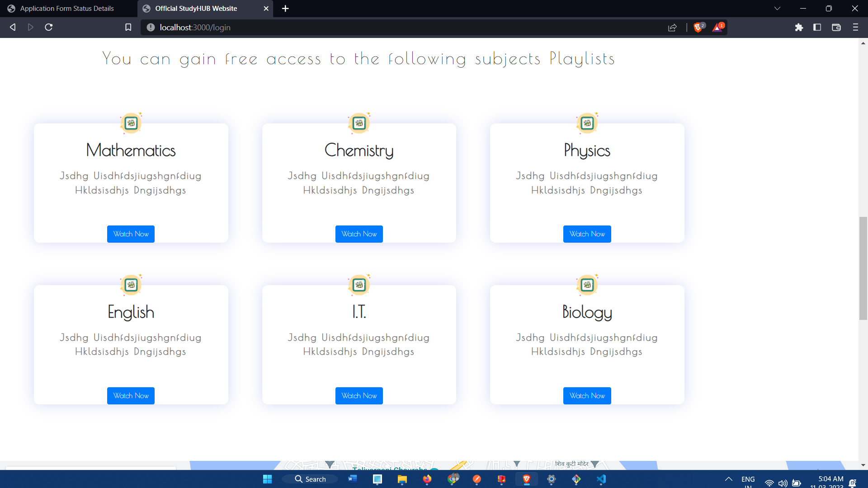
Task: Open Microsoft Word from the taskbar
Action: pos(353,479)
